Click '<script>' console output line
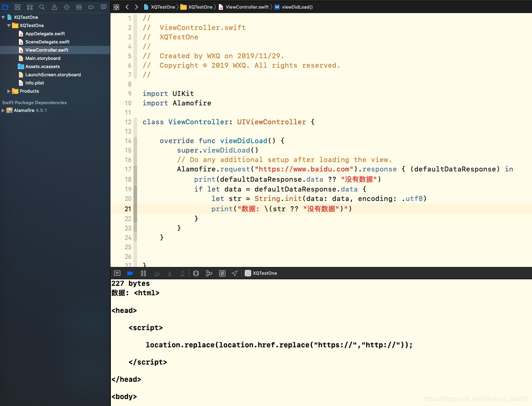532x406 pixels. (x=146, y=328)
